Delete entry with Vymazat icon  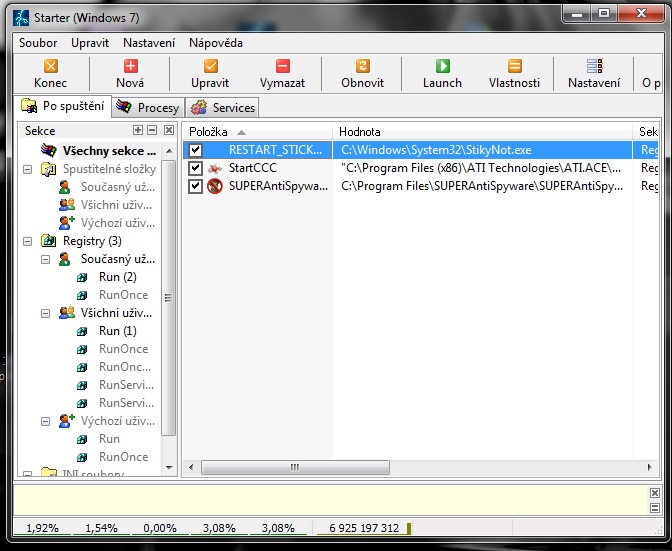pyautogui.click(x=282, y=66)
